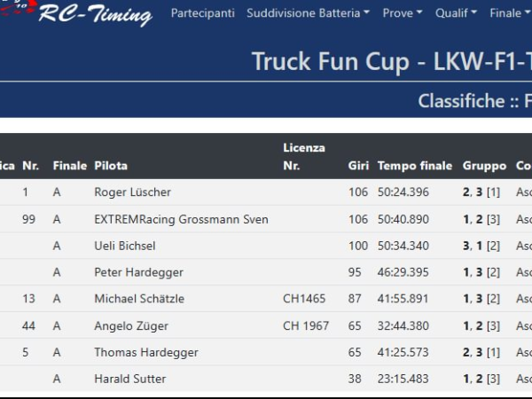Click the Tempo finale column header
Screen dimensions: 532x399
click(414, 166)
